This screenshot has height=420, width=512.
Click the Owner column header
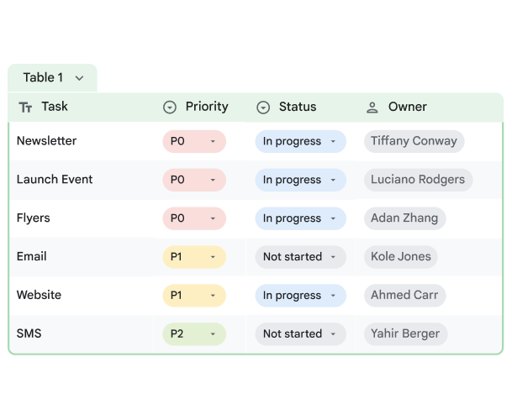pyautogui.click(x=407, y=108)
